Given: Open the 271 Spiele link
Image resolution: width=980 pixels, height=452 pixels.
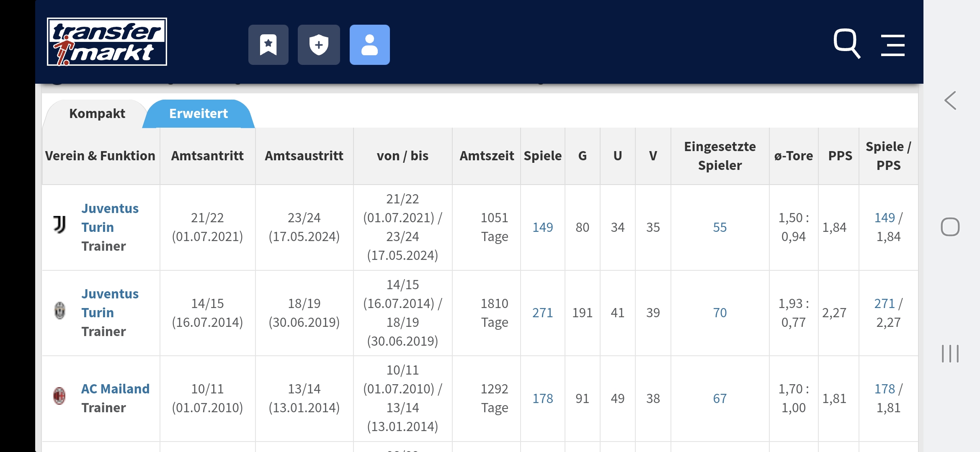Looking at the screenshot, I should click(x=543, y=313).
